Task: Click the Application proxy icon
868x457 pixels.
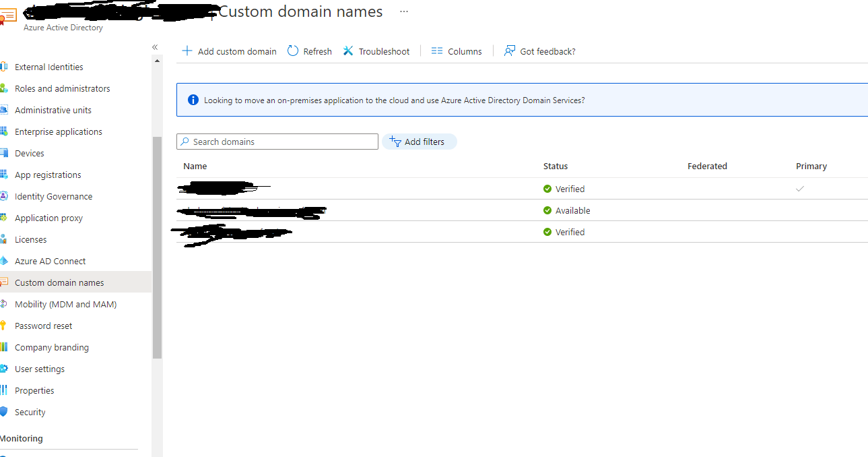Action: click(x=4, y=218)
